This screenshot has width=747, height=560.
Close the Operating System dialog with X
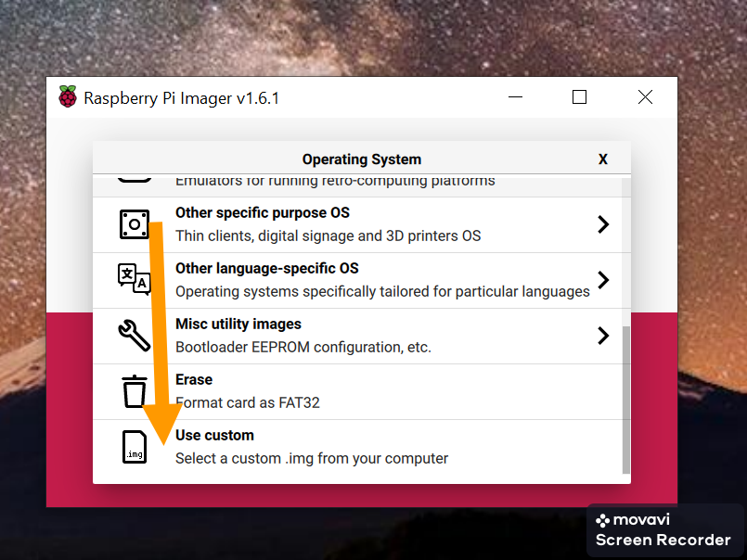pos(602,159)
